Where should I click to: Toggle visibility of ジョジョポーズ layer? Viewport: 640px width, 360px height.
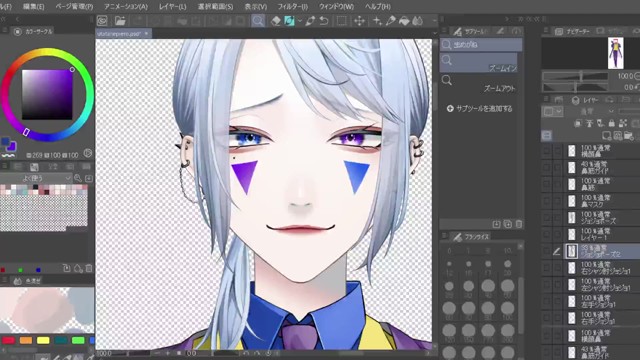tap(546, 218)
